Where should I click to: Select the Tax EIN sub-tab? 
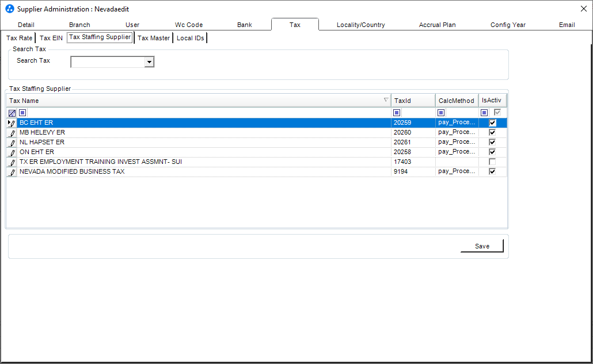(x=51, y=38)
